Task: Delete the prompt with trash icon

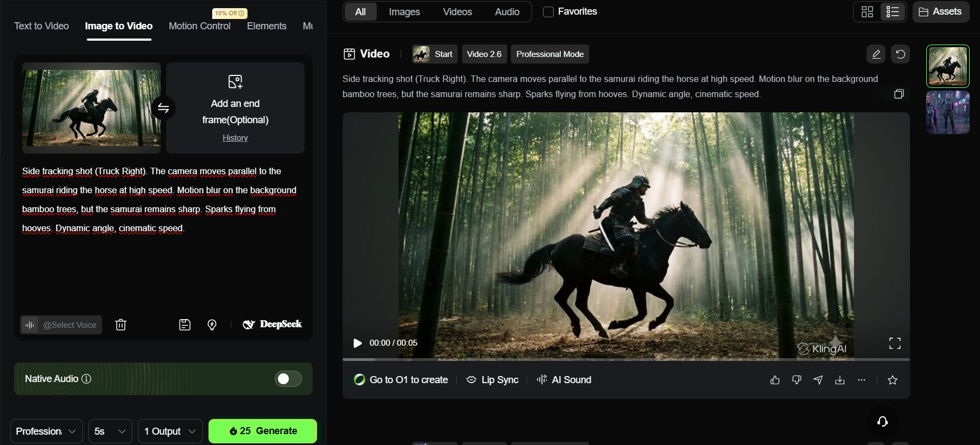Action: (x=121, y=325)
